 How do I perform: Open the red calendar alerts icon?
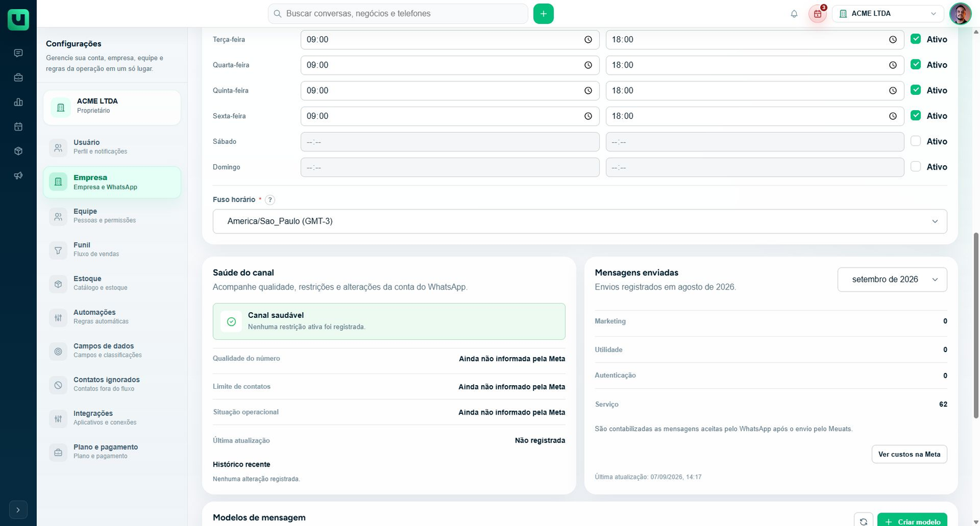click(818, 13)
